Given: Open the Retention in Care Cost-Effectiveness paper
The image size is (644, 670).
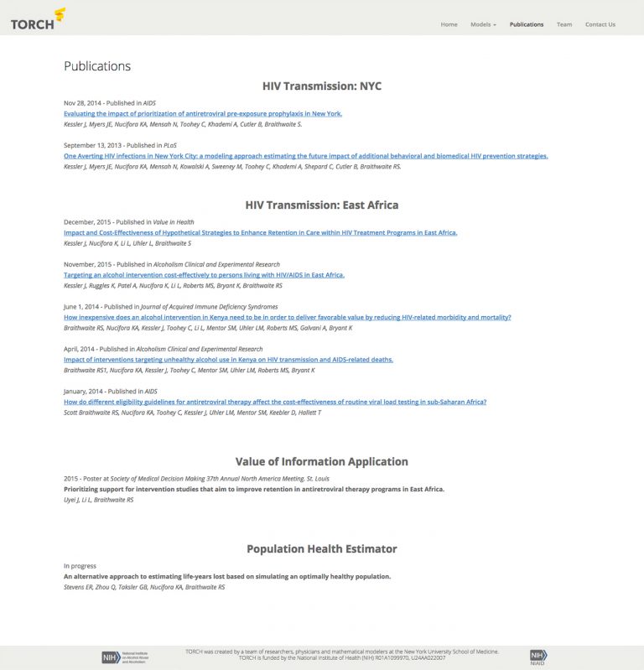Looking at the screenshot, I should pos(260,232).
